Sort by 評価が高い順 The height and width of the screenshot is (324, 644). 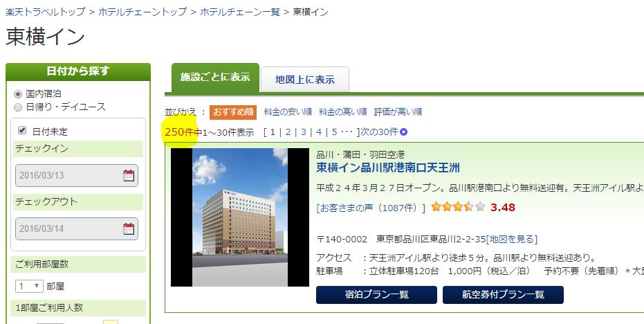pos(398,112)
